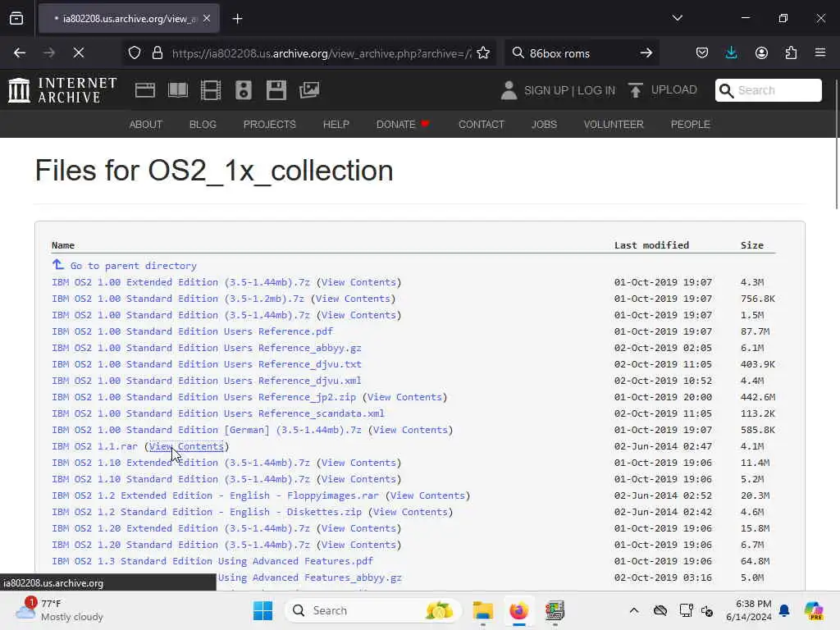Open the Windows Start menu
840x630 pixels.
[x=262, y=610]
